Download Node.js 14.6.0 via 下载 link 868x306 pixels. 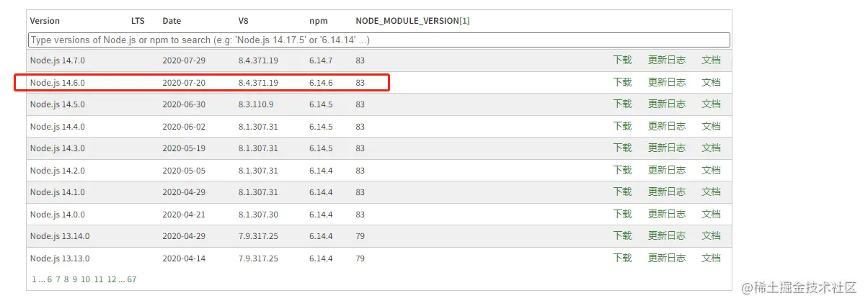click(x=622, y=83)
